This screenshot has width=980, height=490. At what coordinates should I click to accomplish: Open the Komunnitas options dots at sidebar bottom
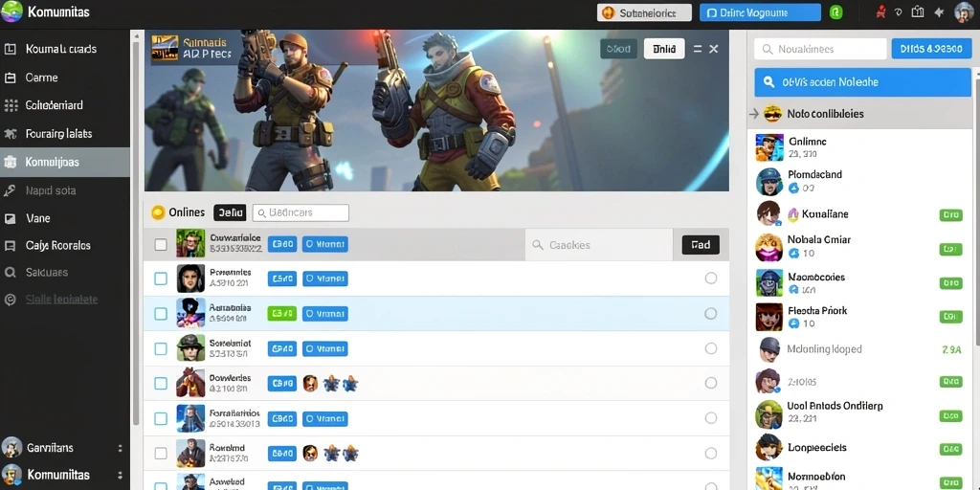(120, 475)
